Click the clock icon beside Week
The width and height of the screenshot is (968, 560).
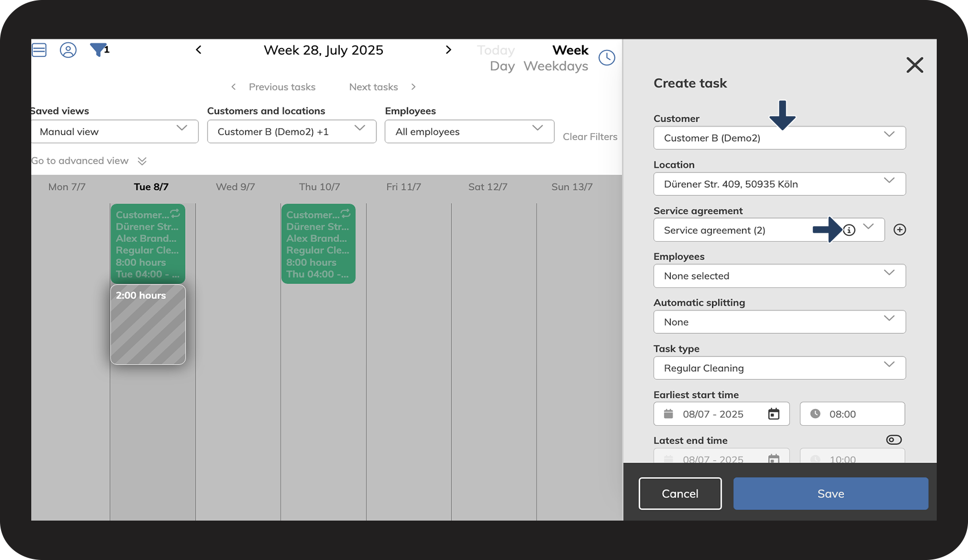[x=607, y=57]
